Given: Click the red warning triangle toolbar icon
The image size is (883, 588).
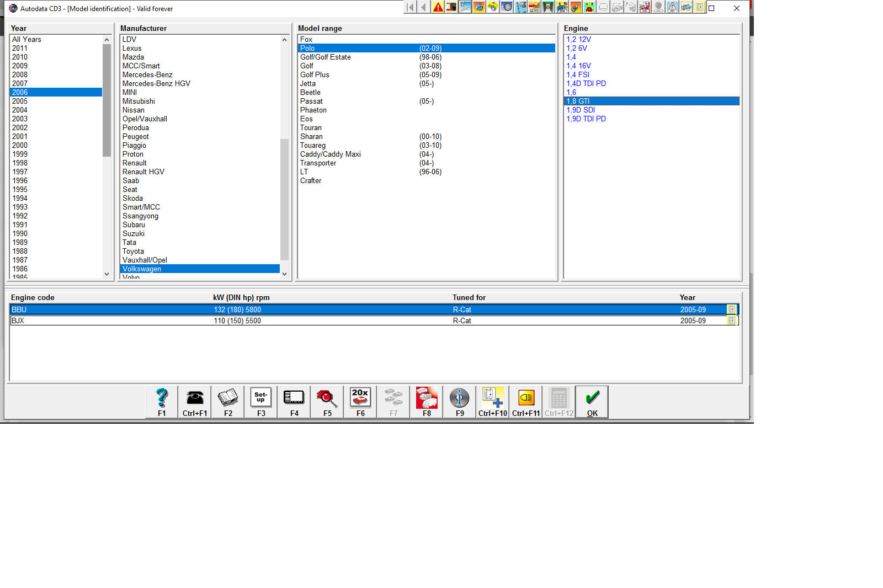Looking at the screenshot, I should [438, 7].
